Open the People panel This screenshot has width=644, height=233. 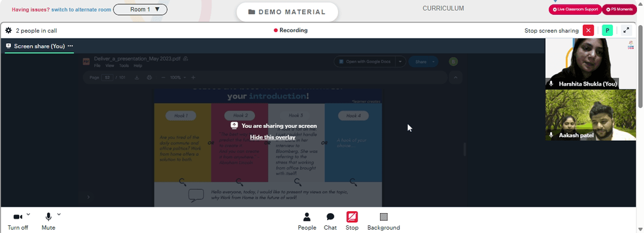307,221
